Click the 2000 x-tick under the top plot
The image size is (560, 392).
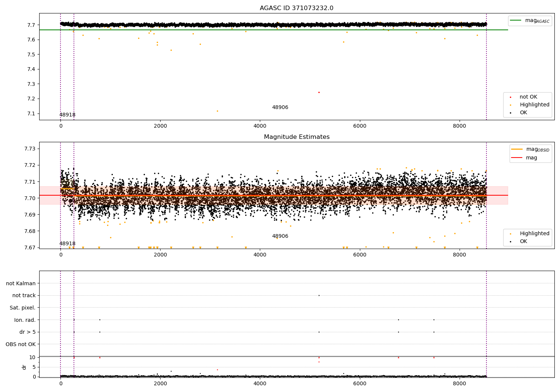point(160,126)
